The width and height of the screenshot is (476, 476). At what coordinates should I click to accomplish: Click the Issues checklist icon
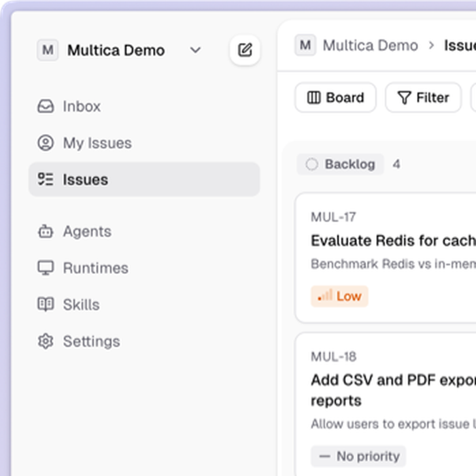[x=46, y=180]
